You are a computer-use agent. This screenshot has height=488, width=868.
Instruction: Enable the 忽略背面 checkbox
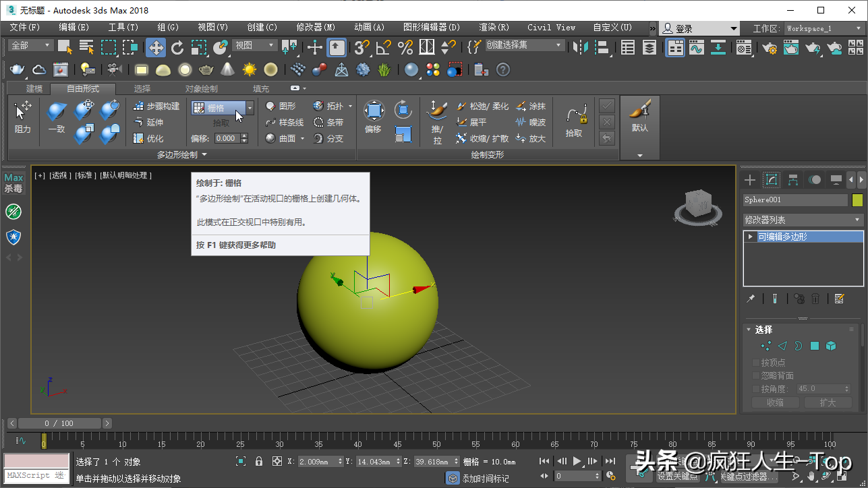[756, 375]
